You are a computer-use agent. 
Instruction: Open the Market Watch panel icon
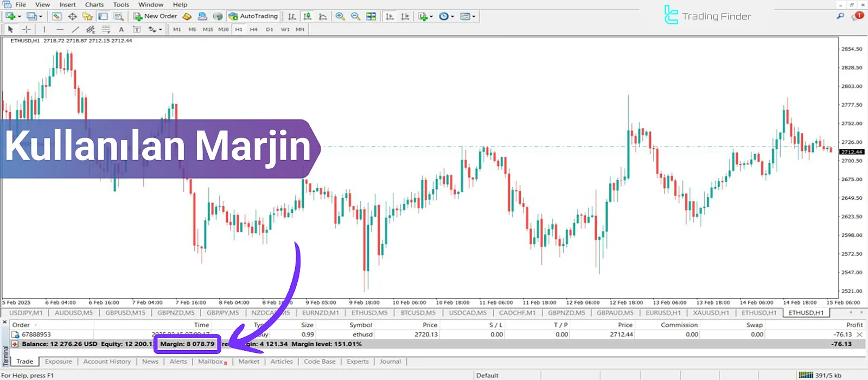[56, 16]
